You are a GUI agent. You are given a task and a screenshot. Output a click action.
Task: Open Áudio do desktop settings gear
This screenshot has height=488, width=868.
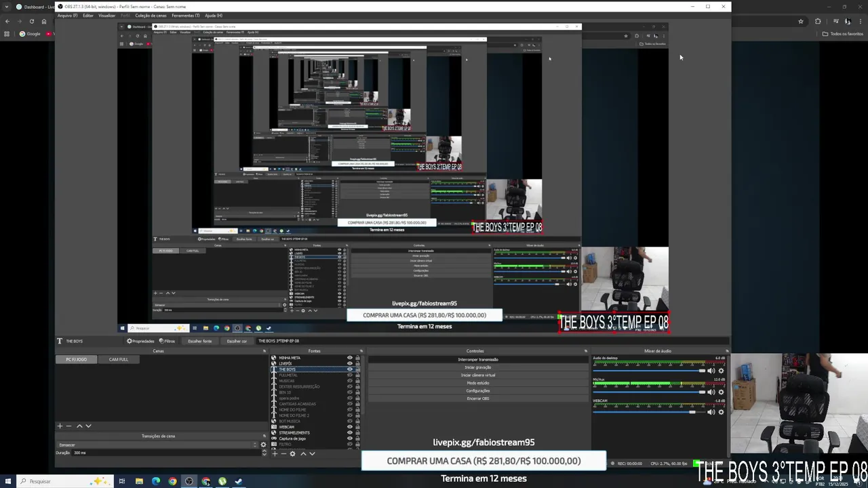click(x=721, y=371)
